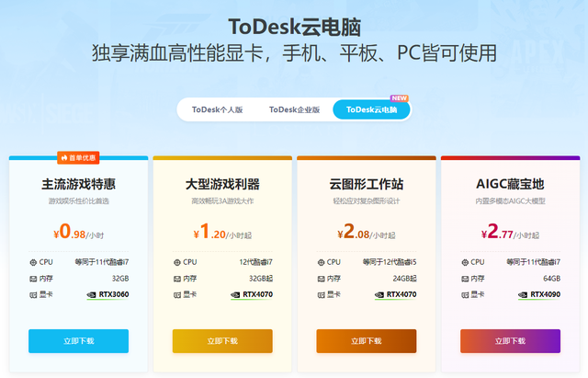Click subtitle 高效畅玩3A游戏大作
Screen dimensions: 588x378
[x=222, y=201]
